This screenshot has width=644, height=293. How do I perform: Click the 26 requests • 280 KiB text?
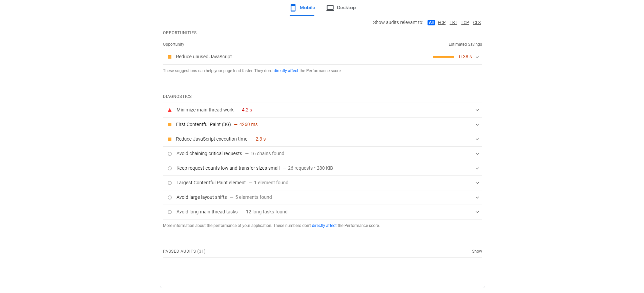pyautogui.click(x=310, y=168)
